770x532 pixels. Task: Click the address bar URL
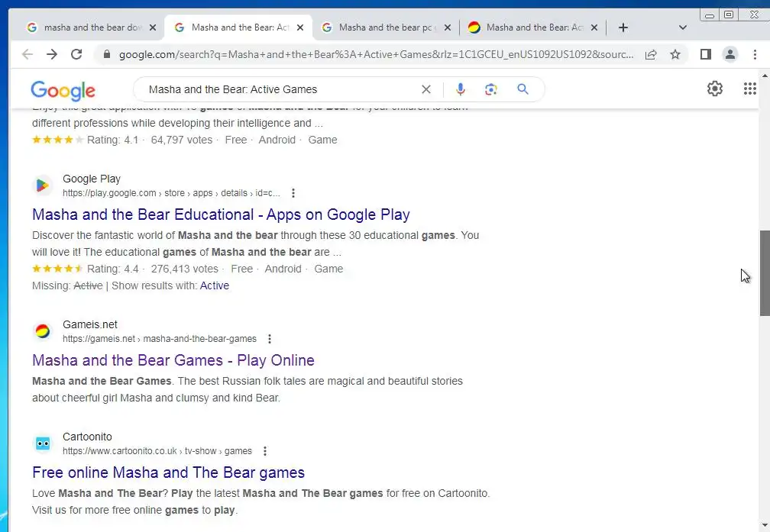click(x=376, y=54)
